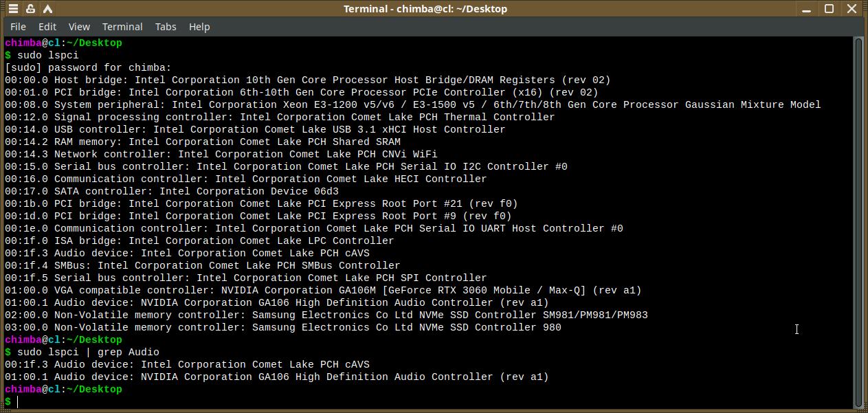This screenshot has height=413, width=868.
Task: Open the Tabs menu
Action: [166, 27]
